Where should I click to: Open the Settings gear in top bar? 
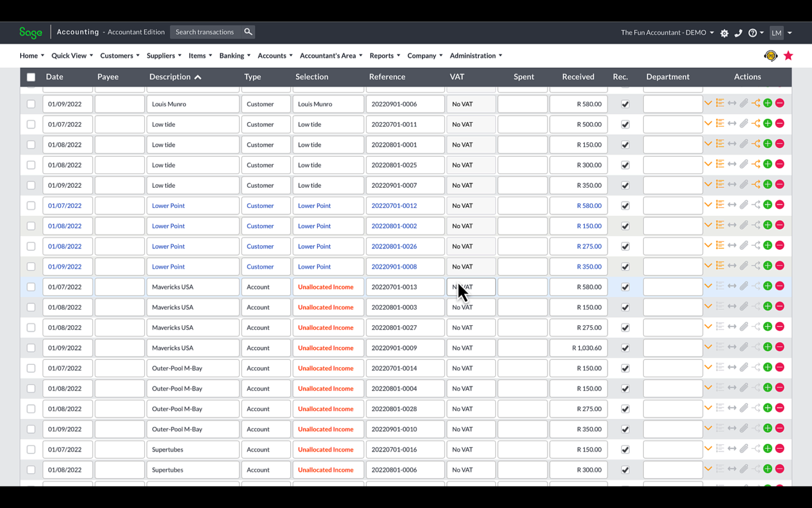point(724,33)
